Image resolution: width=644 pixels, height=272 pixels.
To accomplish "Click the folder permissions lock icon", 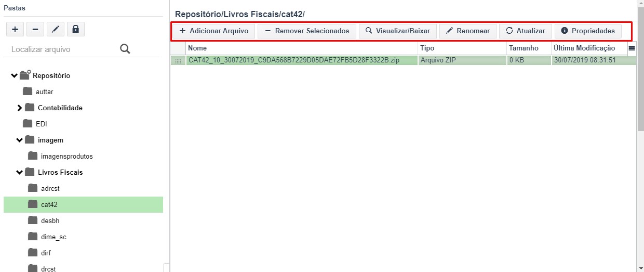I will pos(75,30).
